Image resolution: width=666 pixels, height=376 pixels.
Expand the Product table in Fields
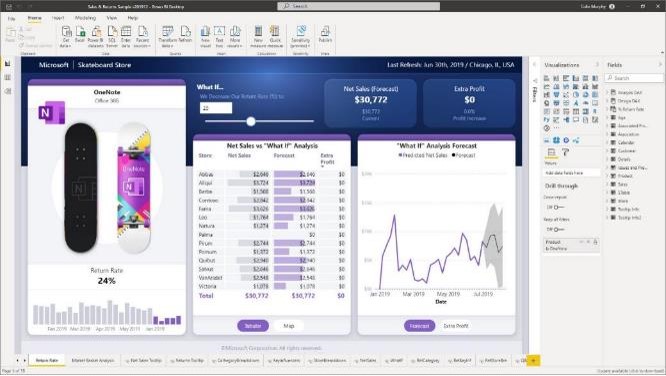click(607, 176)
